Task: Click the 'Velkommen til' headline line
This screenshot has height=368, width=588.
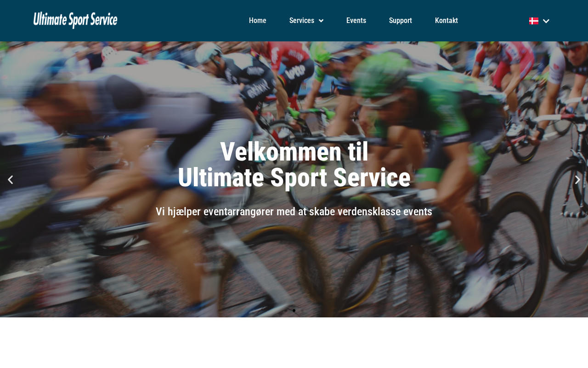Action: 294,152
